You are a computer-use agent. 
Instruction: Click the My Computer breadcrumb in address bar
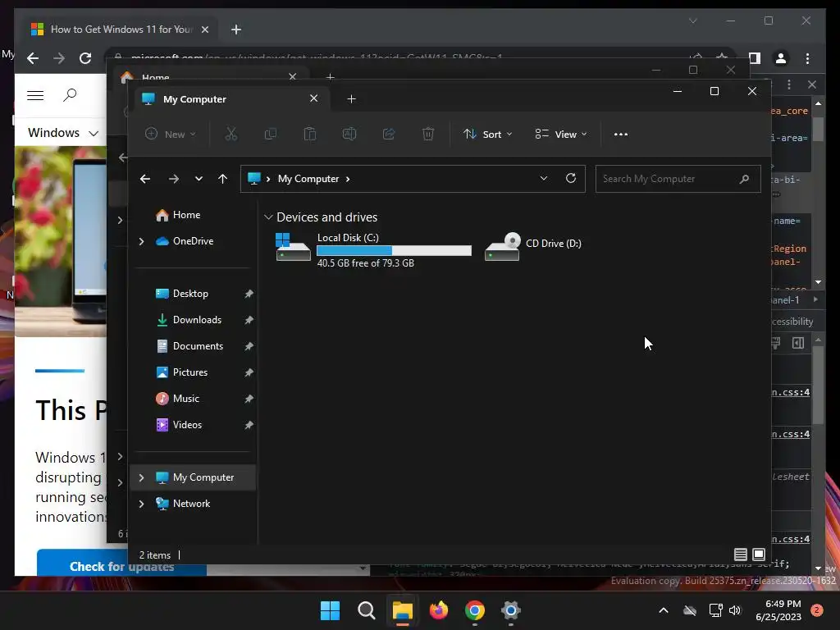308,179
